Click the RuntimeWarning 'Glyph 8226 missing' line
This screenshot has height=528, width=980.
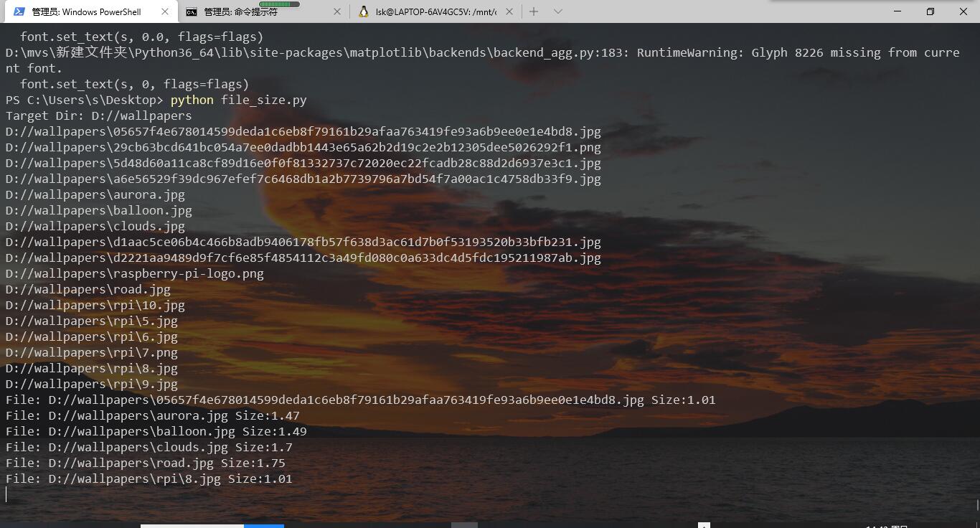[x=482, y=60]
